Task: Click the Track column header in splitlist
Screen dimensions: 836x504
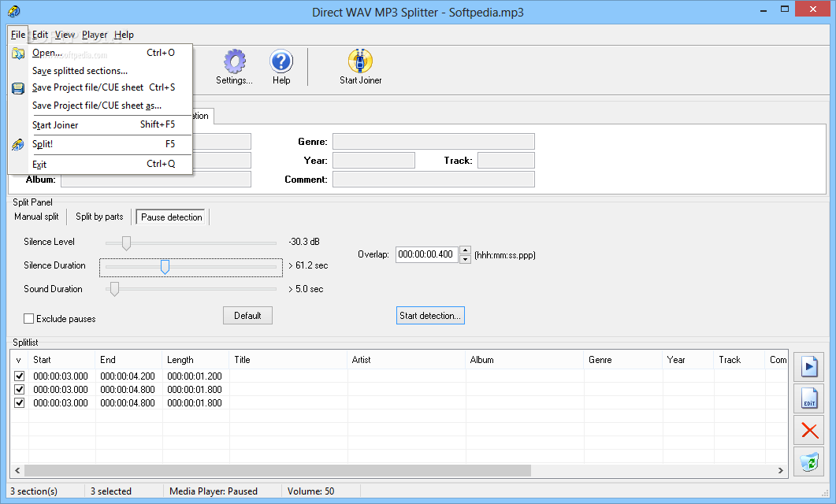Action: 740,360
